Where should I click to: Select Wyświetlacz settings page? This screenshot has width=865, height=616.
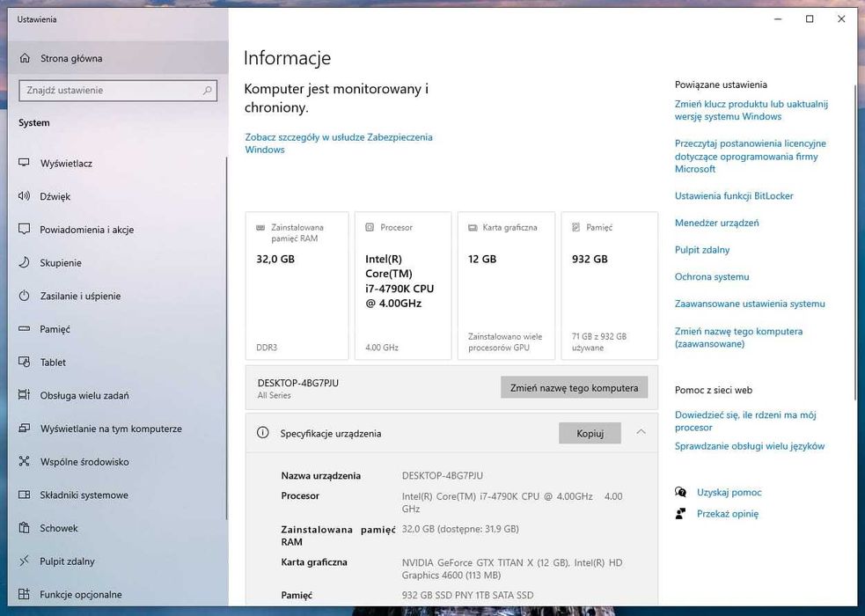tap(117, 163)
